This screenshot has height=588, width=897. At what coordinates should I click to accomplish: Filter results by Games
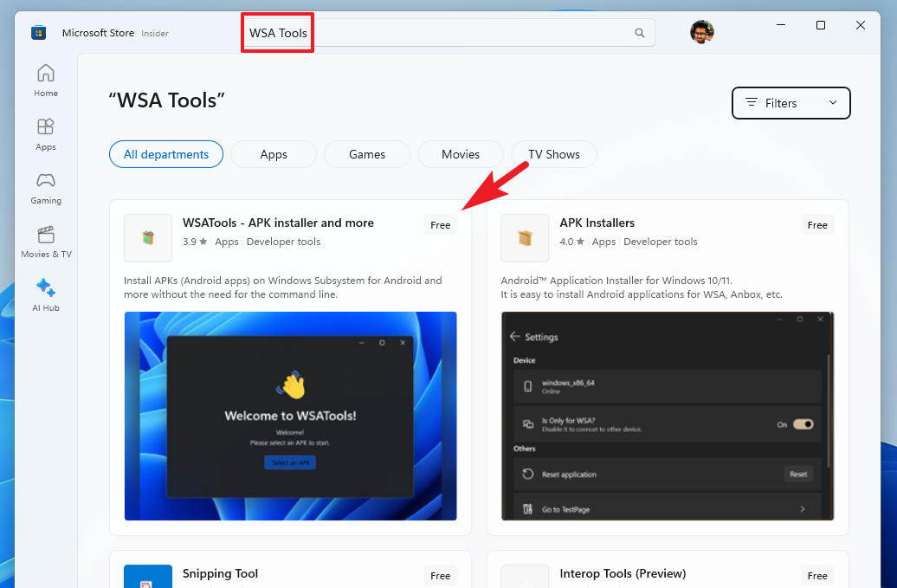point(367,154)
